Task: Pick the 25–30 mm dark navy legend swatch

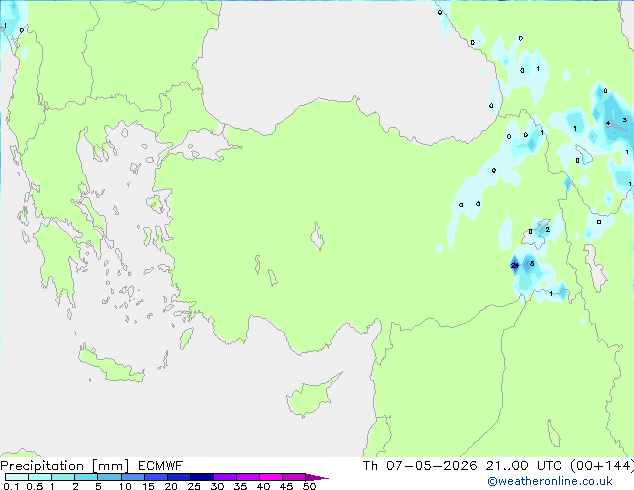Action: point(201,477)
